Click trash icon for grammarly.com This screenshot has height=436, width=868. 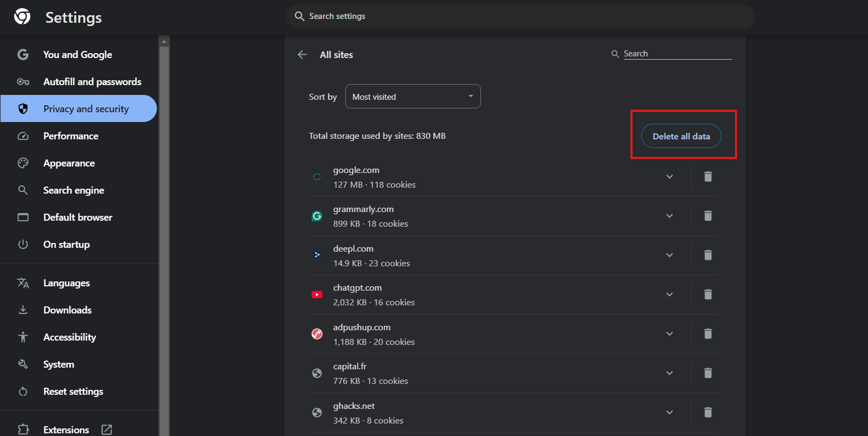708,216
